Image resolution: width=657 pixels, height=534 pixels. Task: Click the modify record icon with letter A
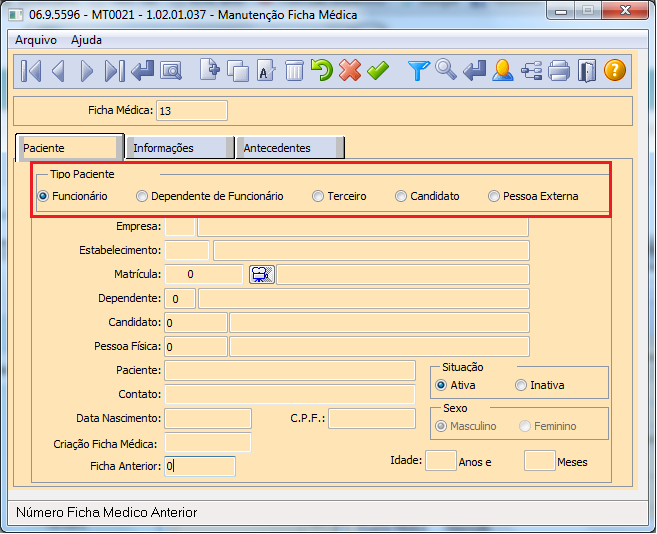(266, 70)
